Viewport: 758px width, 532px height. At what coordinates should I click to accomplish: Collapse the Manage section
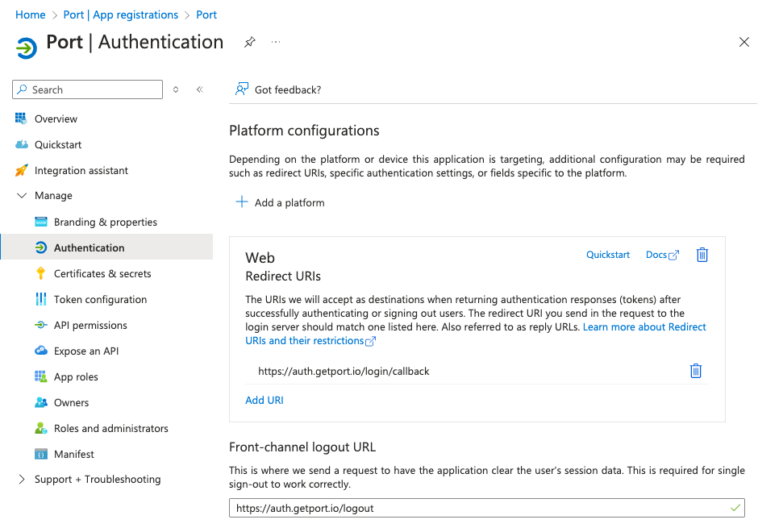[x=22, y=196]
